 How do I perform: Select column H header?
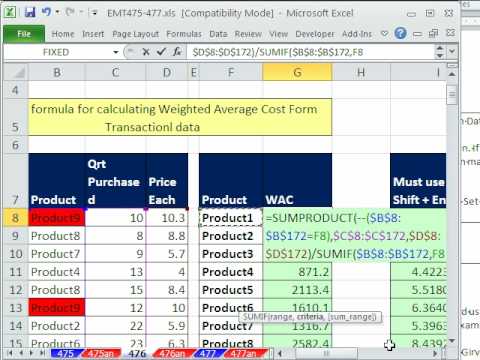[x=361, y=72]
